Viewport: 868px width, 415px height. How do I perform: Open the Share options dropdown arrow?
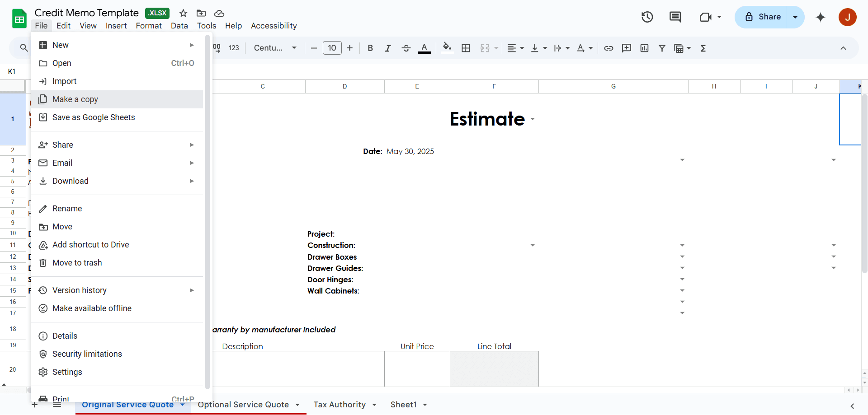[795, 17]
